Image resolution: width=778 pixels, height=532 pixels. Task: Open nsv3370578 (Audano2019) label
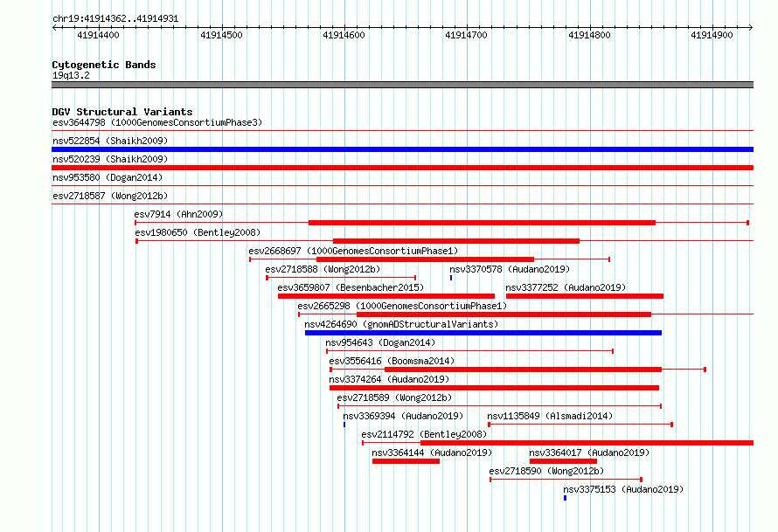[510, 269]
